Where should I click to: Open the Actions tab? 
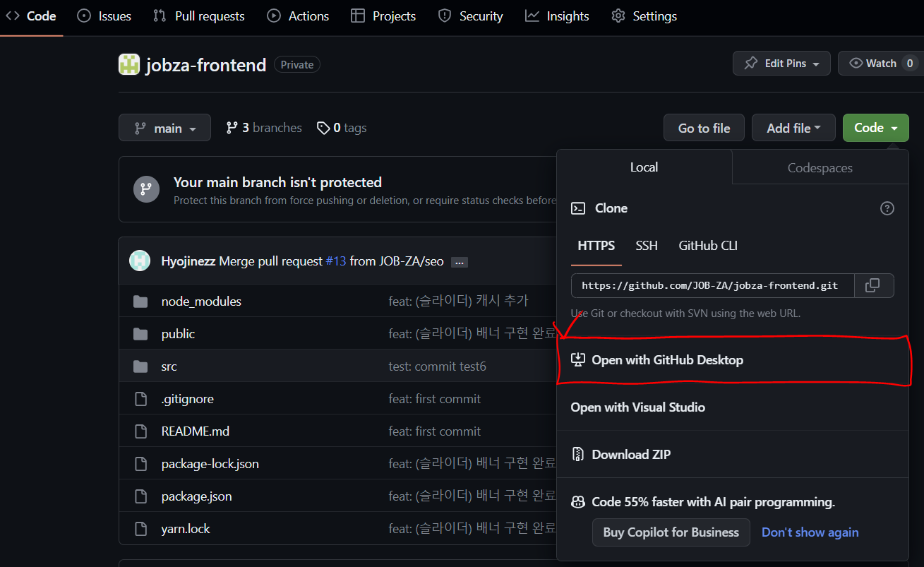pos(298,16)
